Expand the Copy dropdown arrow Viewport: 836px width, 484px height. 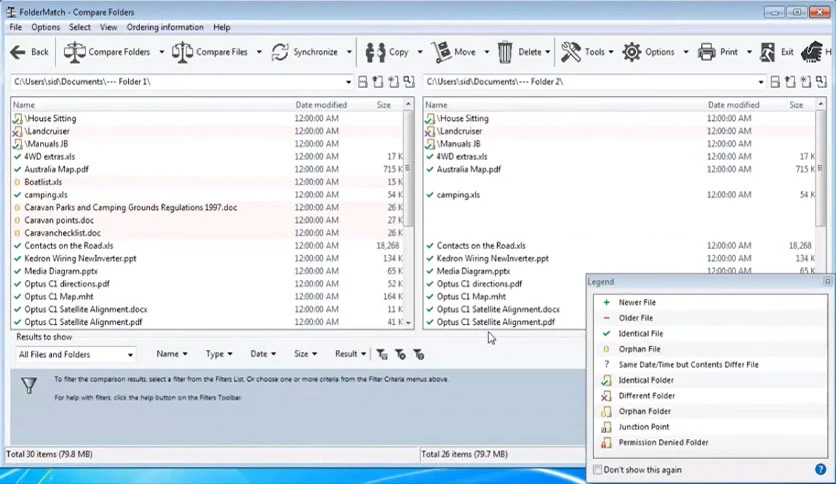(420, 52)
